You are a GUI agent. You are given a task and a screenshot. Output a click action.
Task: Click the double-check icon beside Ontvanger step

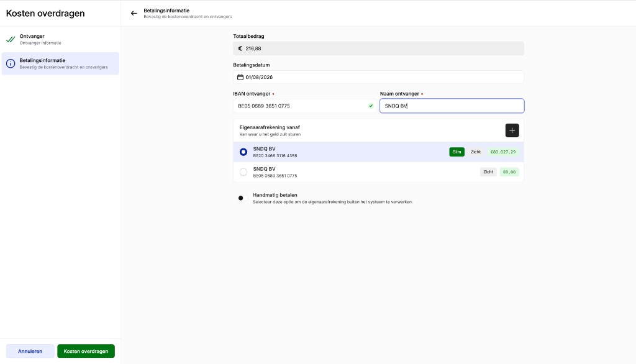point(11,39)
